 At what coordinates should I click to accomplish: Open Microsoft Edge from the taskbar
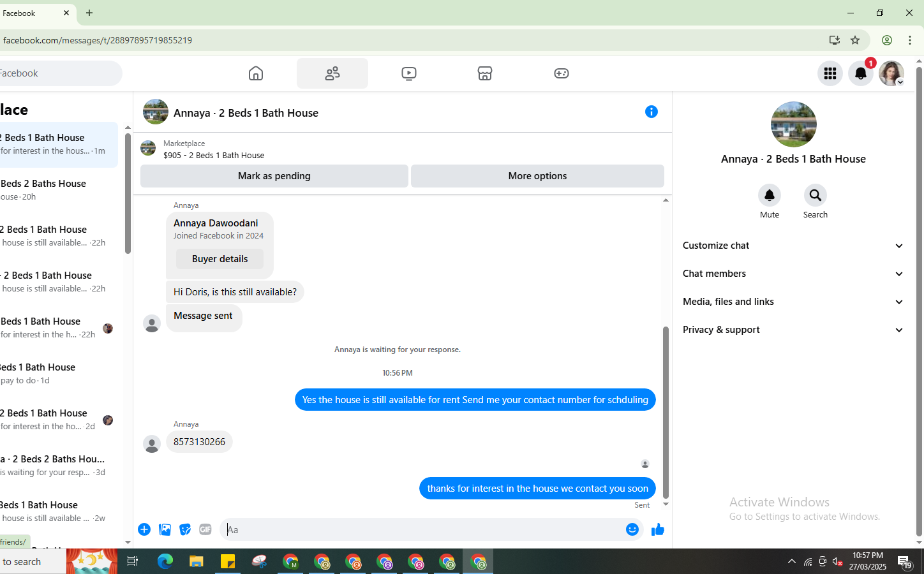coord(165,562)
